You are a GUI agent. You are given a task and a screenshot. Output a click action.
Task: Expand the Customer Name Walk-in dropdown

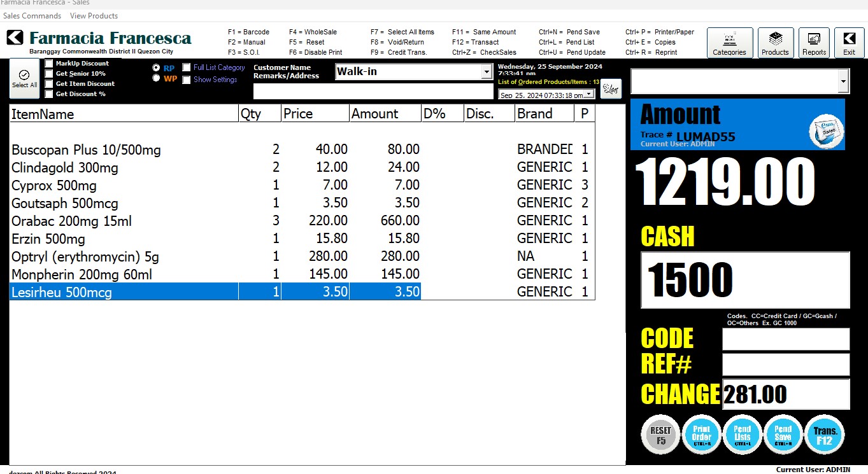point(487,73)
